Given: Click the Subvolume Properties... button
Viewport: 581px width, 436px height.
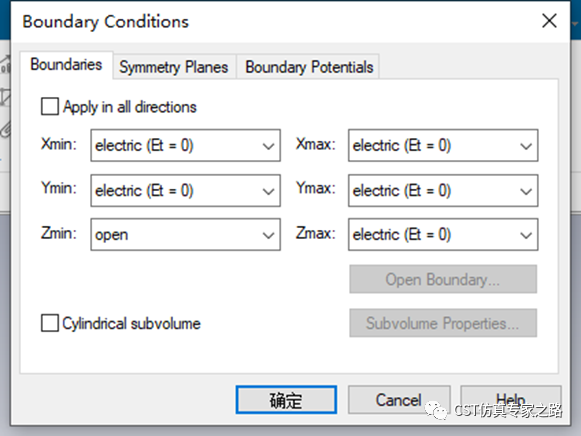Looking at the screenshot, I should click(443, 323).
